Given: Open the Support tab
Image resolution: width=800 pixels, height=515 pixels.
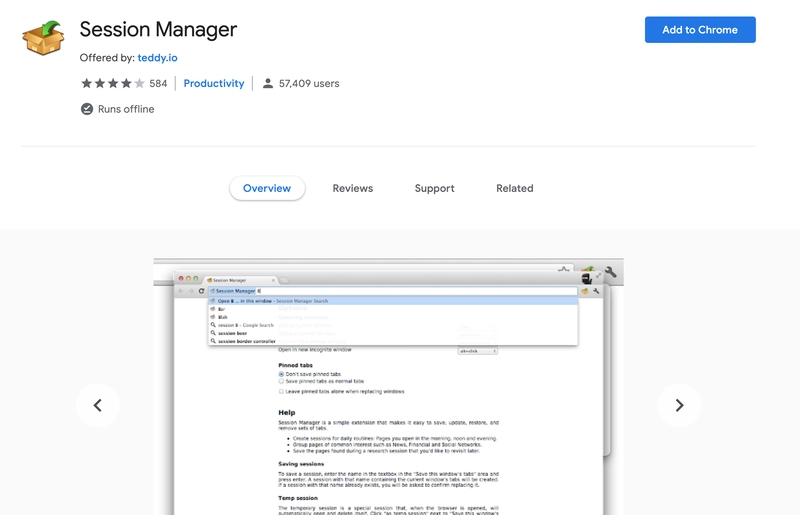Looking at the screenshot, I should tap(434, 188).
